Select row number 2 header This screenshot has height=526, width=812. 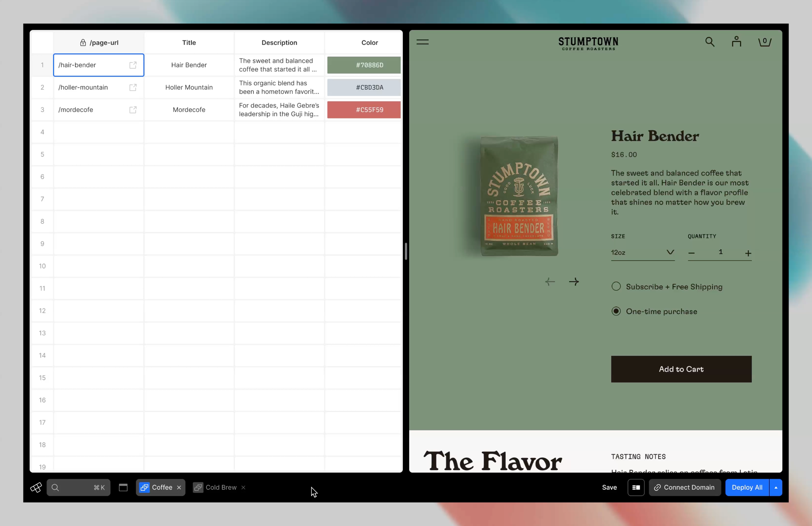point(42,87)
